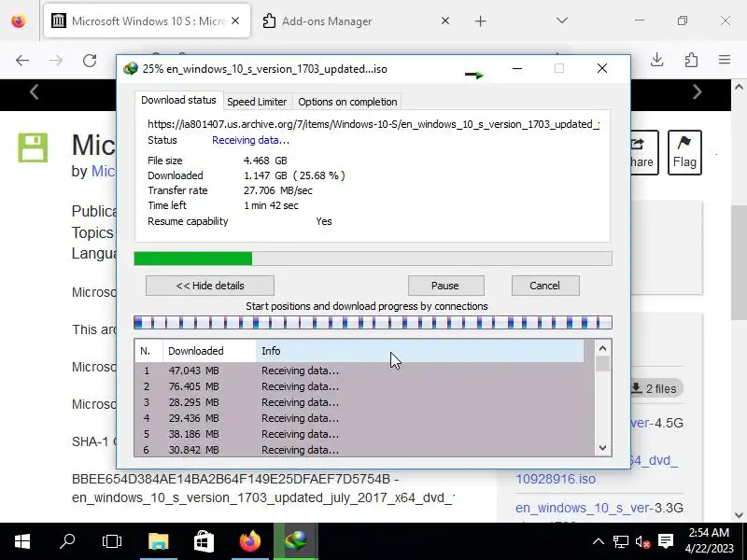The image size is (747, 560).
Task: Click connections list scroll up arrow
Action: coord(602,348)
